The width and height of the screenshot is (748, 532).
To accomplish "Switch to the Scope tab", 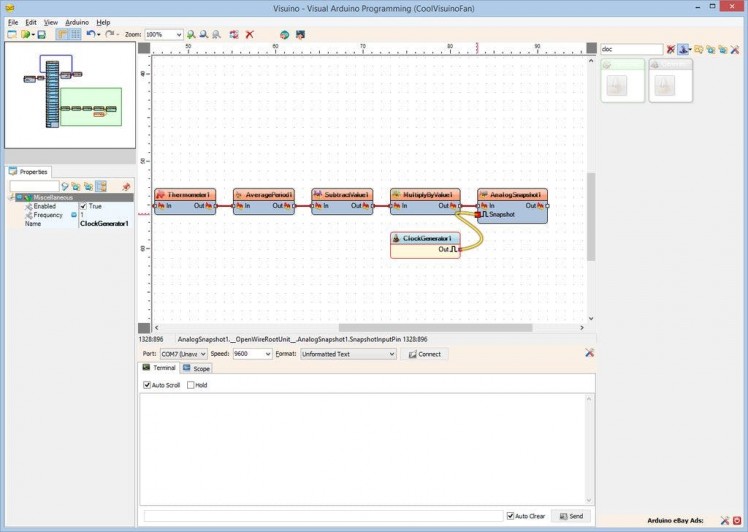I will (x=196, y=369).
